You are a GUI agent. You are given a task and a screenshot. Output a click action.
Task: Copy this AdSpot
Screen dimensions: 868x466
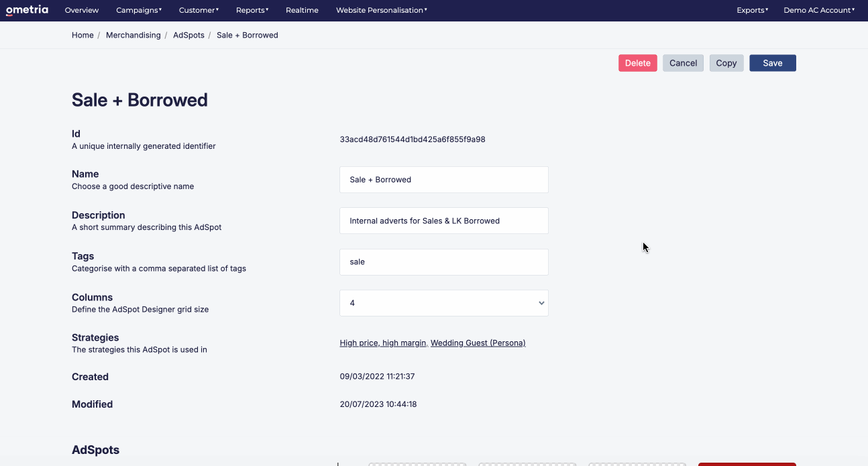[726, 62]
